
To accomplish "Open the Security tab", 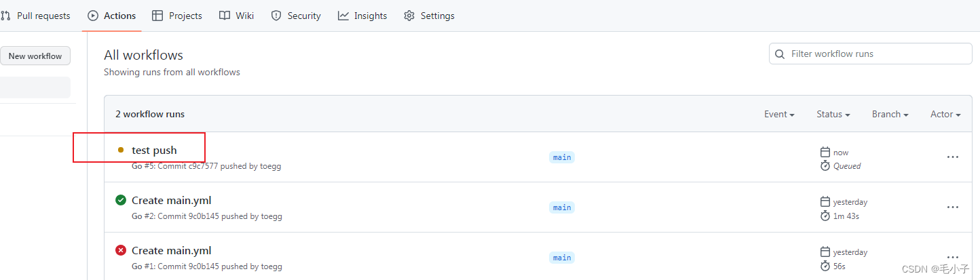I will [x=296, y=16].
